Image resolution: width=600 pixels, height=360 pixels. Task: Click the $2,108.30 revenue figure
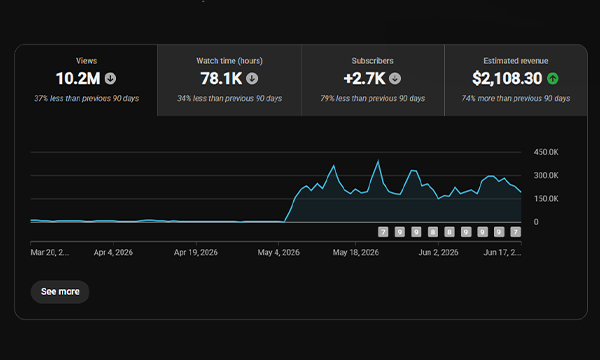click(507, 78)
